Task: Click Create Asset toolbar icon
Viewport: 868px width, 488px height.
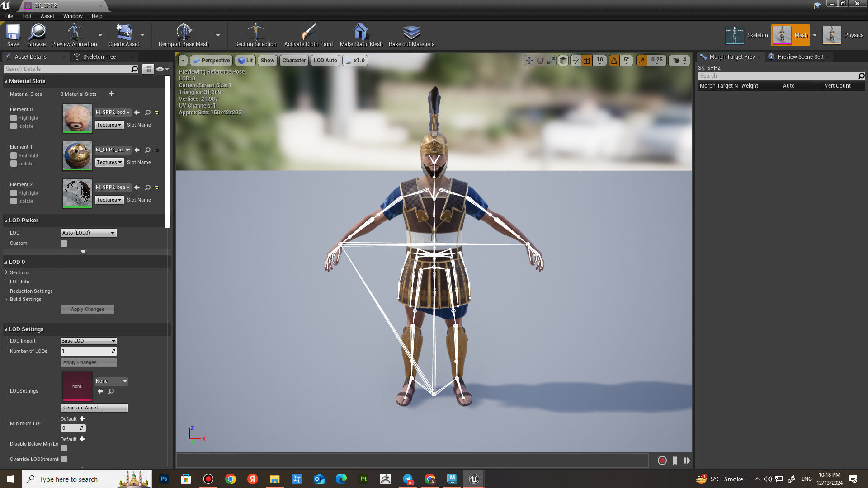Action: click(x=123, y=35)
